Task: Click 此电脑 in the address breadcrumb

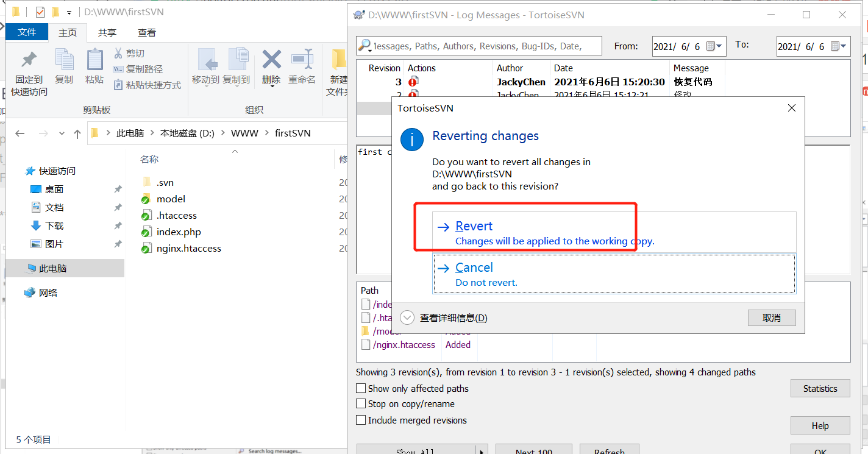Action: tap(130, 133)
